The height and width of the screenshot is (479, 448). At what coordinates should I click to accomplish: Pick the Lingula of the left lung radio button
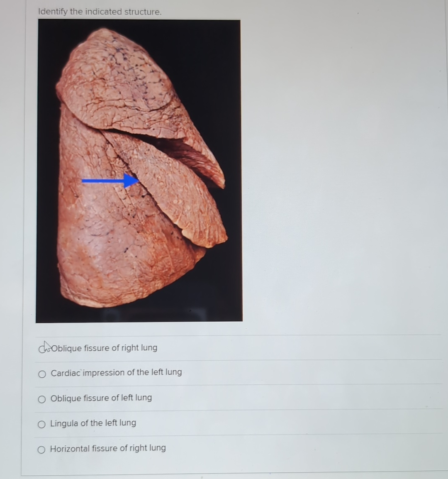41,424
